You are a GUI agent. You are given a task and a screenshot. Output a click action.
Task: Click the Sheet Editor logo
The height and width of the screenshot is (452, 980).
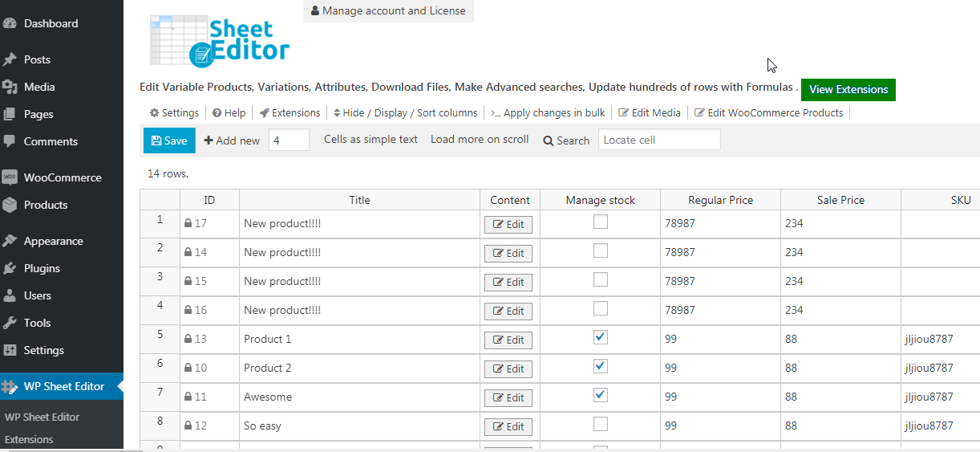(220, 41)
